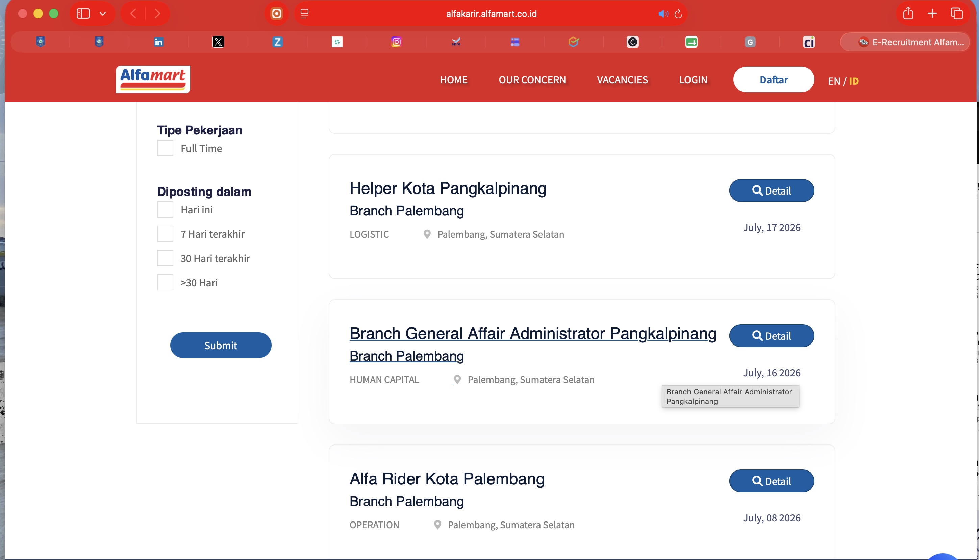Open the Share menu icon
The width and height of the screenshot is (979, 560).
pos(908,14)
